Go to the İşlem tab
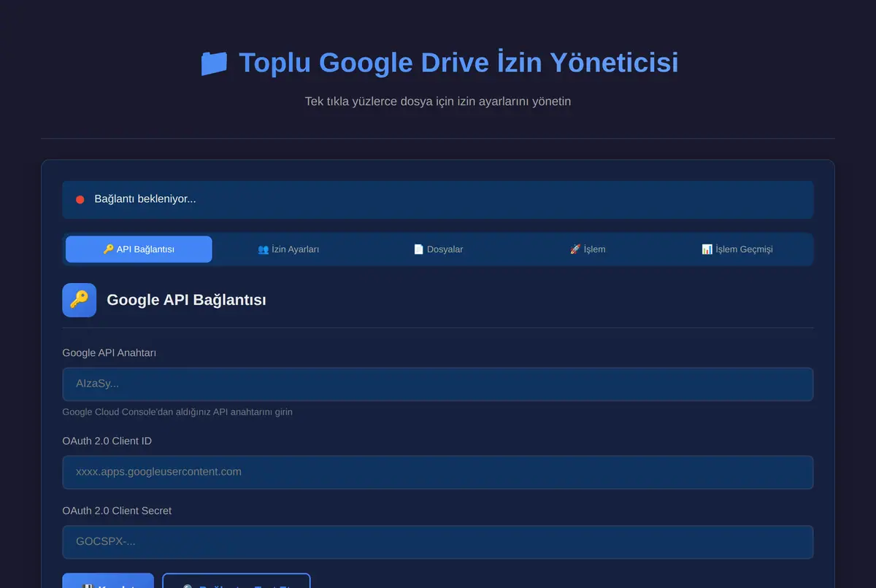This screenshot has width=876, height=588. coord(588,249)
